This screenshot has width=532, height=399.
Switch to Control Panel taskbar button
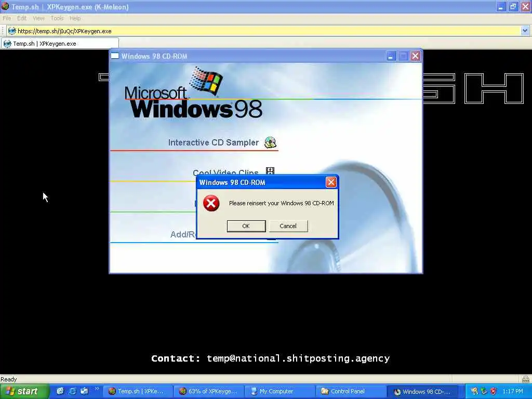point(350,391)
